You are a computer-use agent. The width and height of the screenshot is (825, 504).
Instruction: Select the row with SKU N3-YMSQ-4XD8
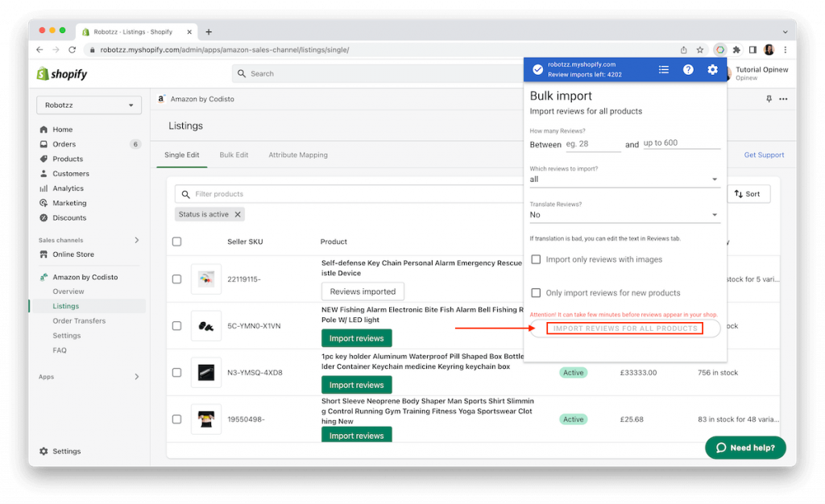[176, 373]
